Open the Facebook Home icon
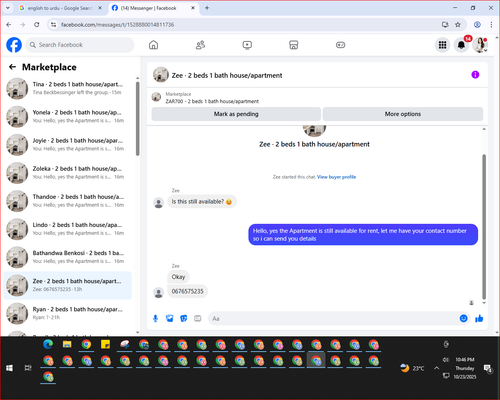 point(153,45)
